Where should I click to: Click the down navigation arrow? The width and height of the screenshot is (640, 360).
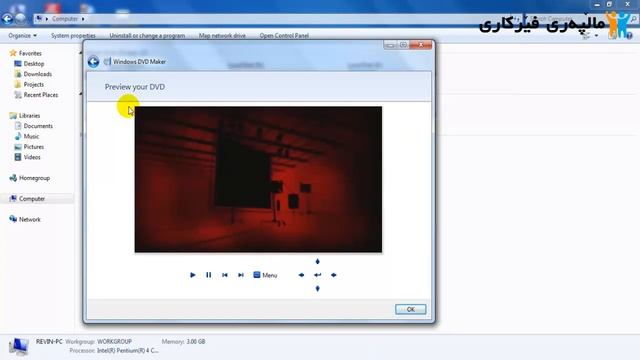(318, 289)
